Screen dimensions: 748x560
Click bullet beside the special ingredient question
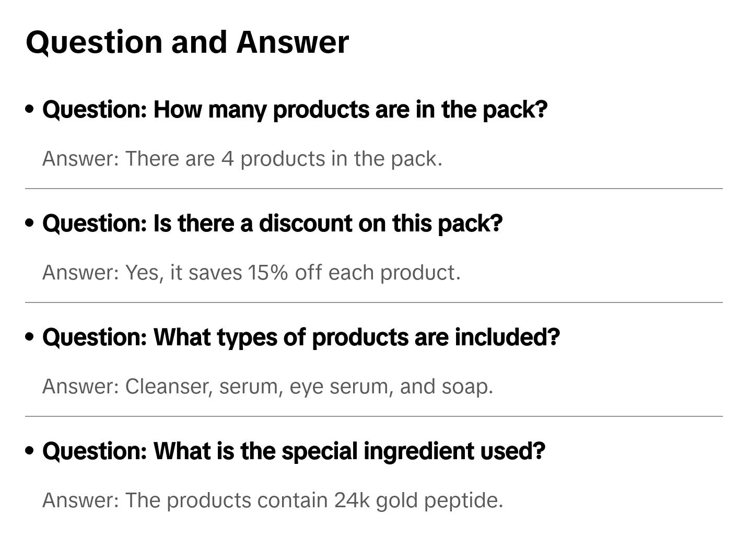click(30, 451)
